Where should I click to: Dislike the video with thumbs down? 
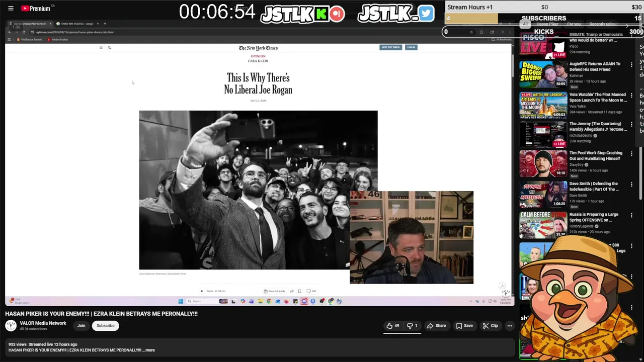(413, 326)
